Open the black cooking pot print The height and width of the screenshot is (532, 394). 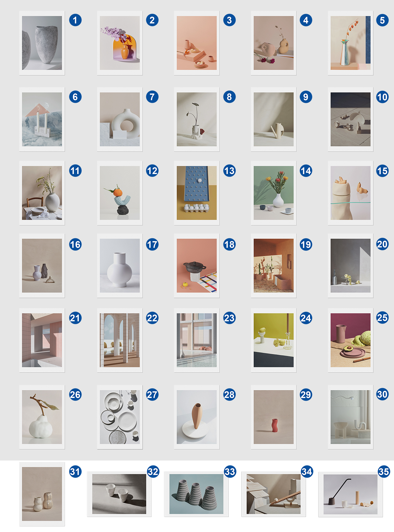(x=197, y=266)
